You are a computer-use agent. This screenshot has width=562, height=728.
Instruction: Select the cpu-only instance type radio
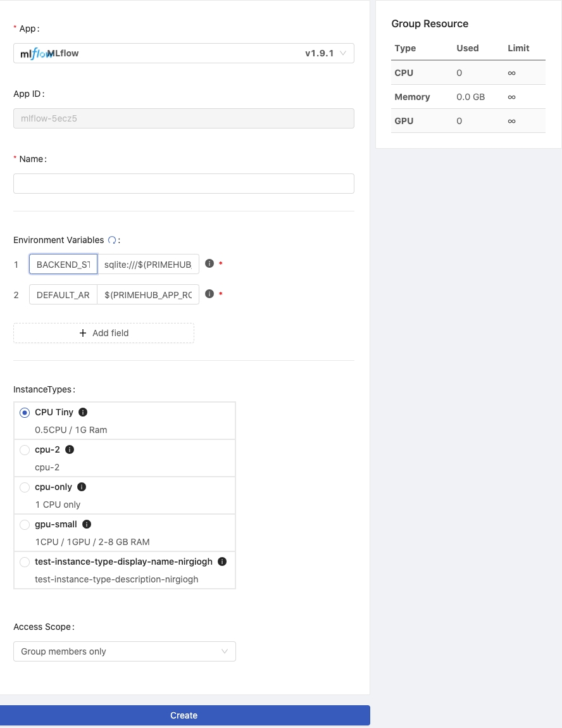pyautogui.click(x=25, y=487)
